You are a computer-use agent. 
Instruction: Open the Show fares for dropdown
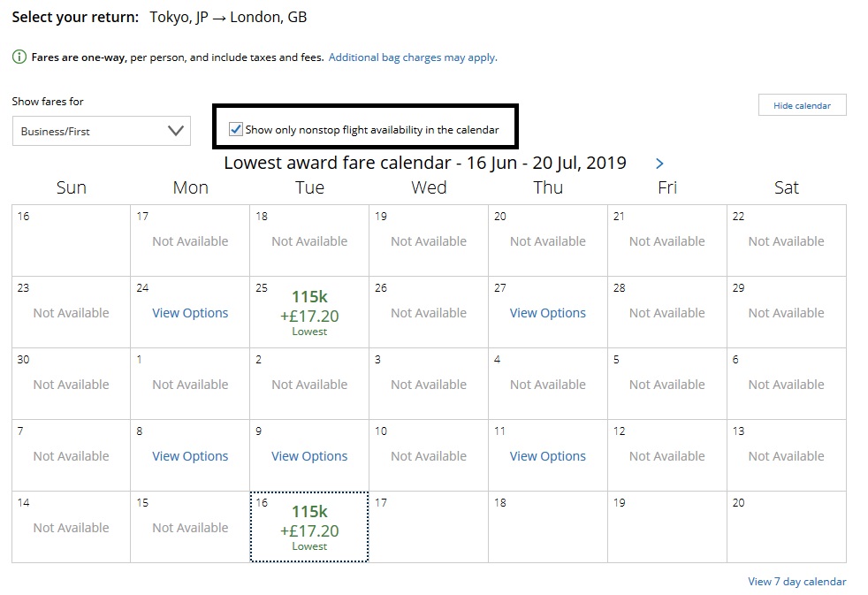(102, 131)
